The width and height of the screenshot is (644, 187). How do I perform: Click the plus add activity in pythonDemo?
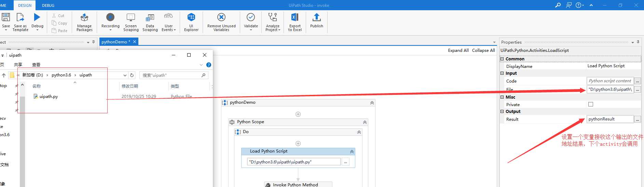click(298, 114)
